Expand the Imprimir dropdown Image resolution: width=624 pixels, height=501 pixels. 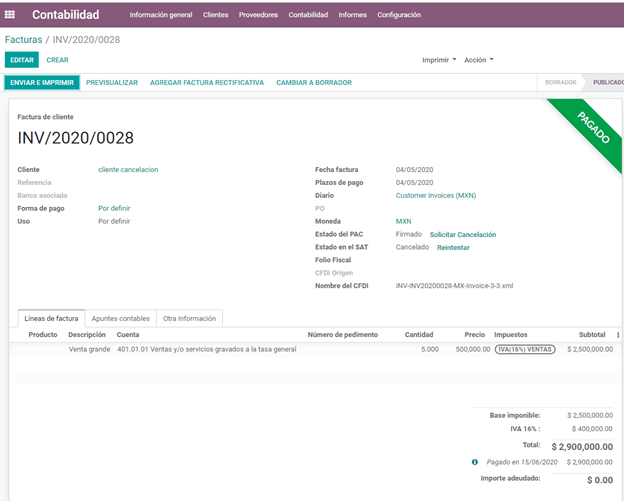pos(439,60)
